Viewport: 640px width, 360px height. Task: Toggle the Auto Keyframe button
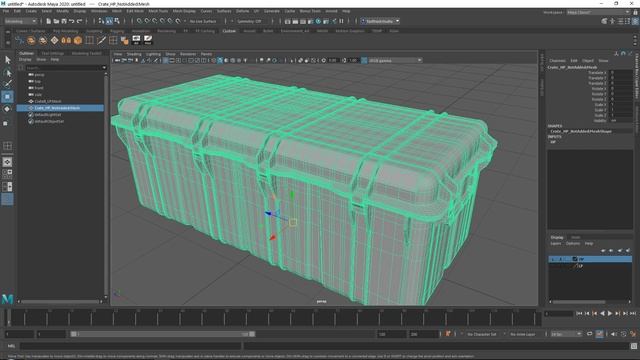tap(599, 334)
